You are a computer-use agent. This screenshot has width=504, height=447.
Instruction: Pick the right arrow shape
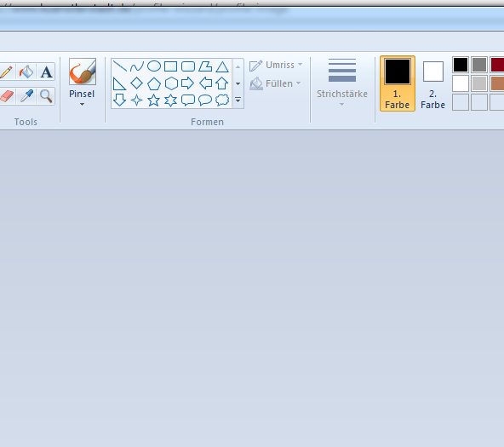click(x=187, y=83)
